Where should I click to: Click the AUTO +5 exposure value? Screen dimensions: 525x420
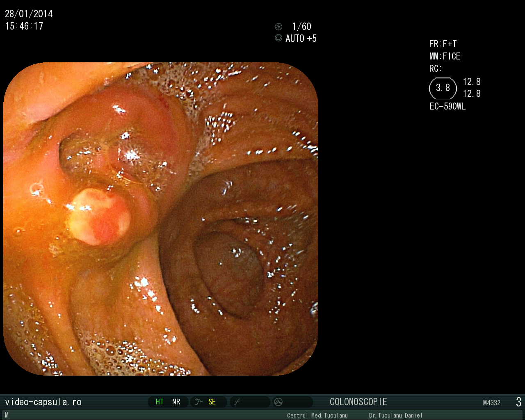[x=301, y=39]
